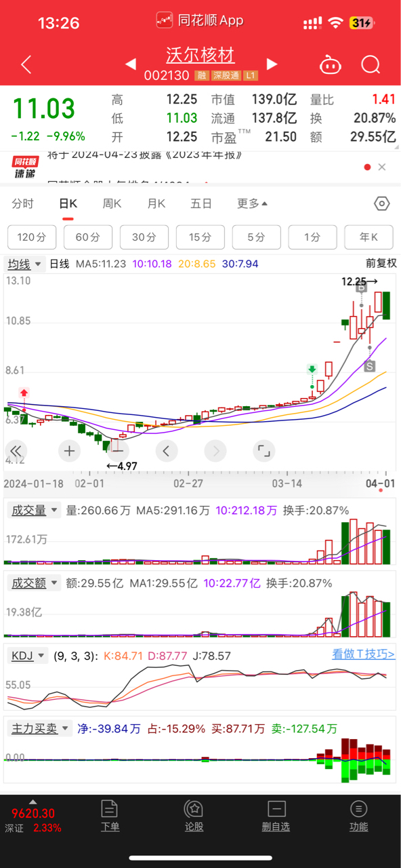Open chart settings hexagon icon

pos(382,203)
